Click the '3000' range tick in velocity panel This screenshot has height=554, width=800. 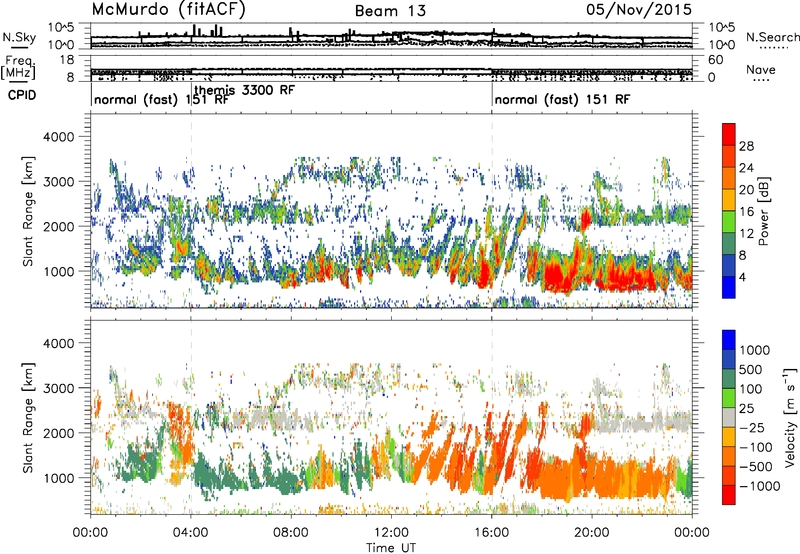pyautogui.click(x=59, y=388)
